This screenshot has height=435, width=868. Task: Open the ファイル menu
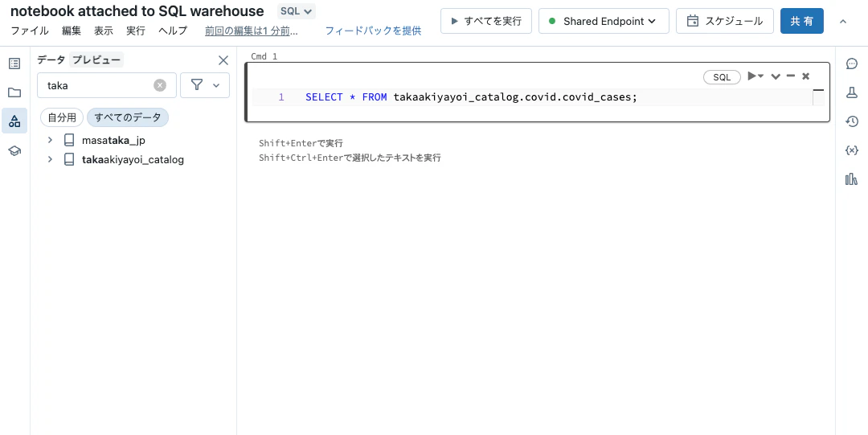point(30,31)
